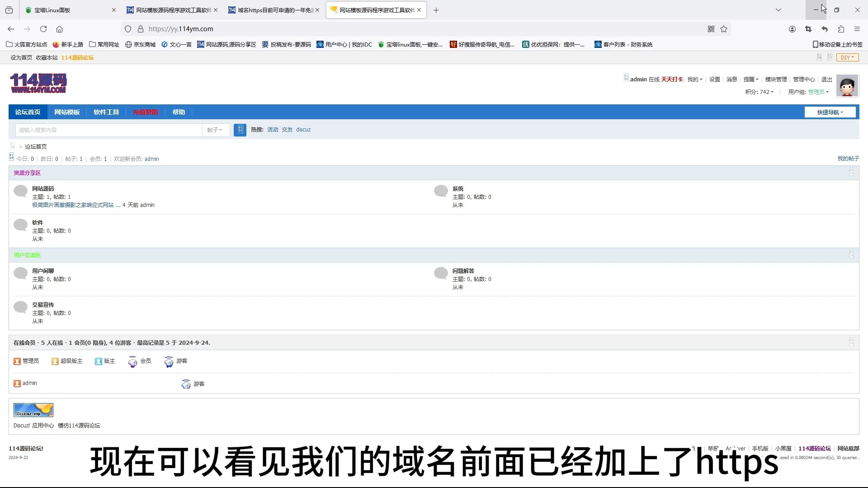
Task: Click the 设为首页 top bar link
Action: tap(21, 57)
